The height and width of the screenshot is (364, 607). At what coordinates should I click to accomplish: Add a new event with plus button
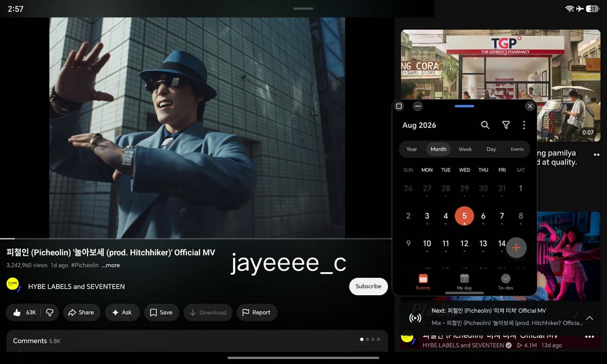click(x=516, y=248)
